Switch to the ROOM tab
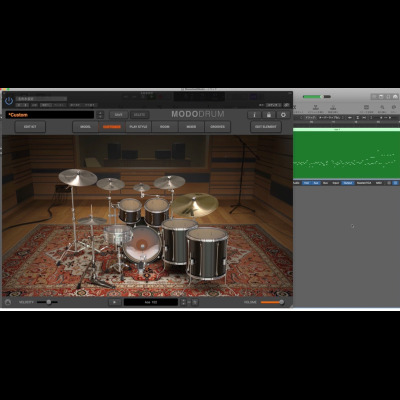The width and height of the screenshot is (400, 400). click(165, 127)
